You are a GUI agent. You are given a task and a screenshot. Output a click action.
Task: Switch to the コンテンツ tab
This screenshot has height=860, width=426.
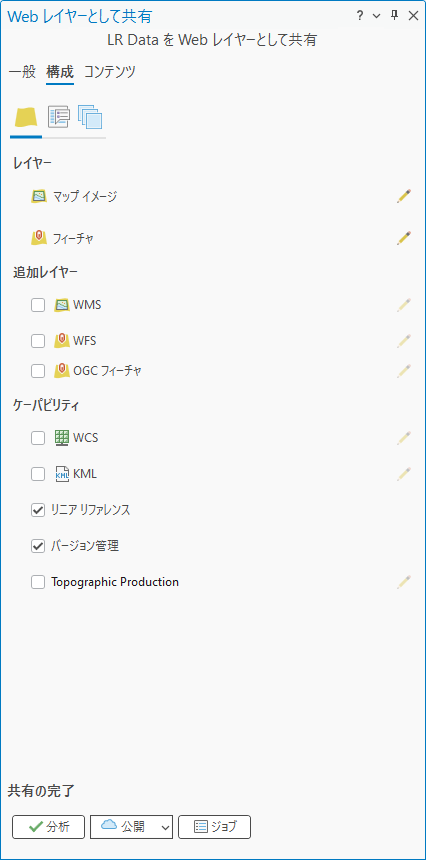[x=110, y=72]
